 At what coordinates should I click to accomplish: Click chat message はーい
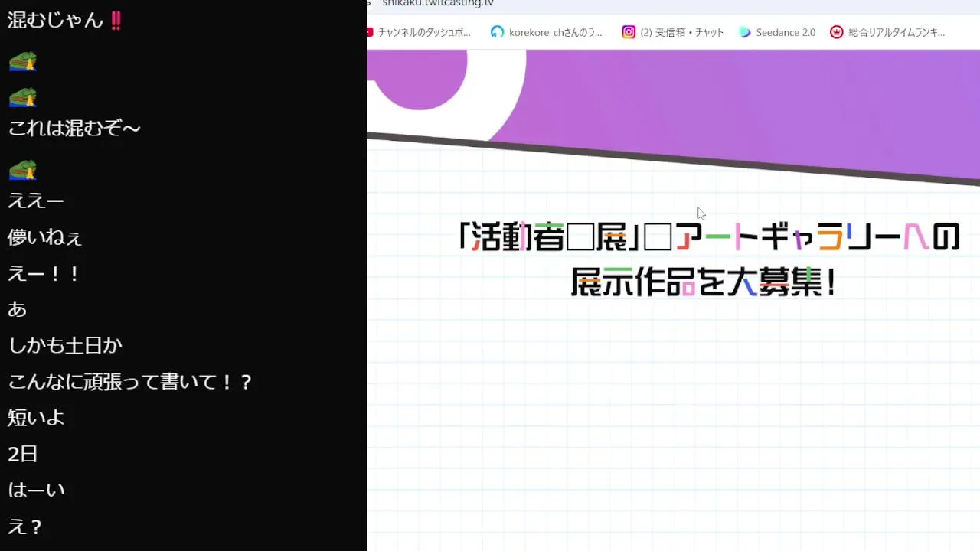37,490
